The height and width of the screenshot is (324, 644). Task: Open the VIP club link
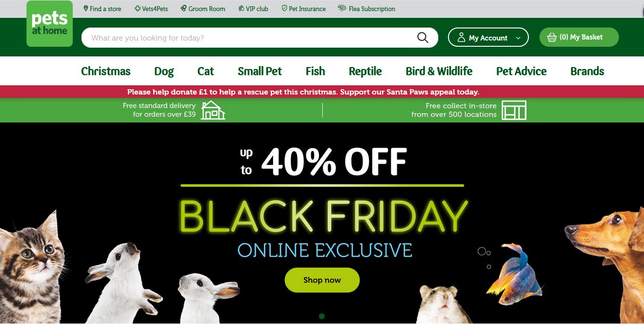click(x=253, y=9)
